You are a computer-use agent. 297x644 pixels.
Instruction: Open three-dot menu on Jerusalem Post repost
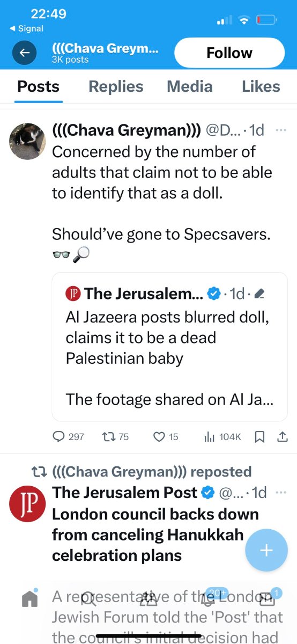[281, 492]
